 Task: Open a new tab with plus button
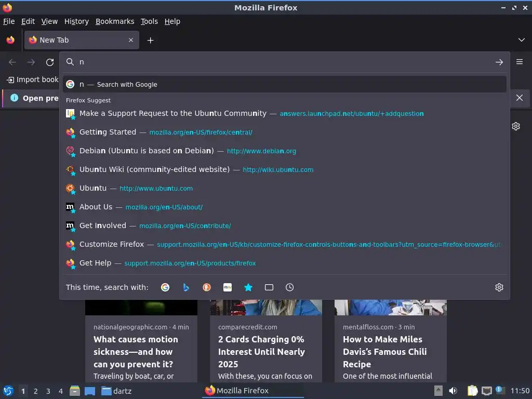(x=150, y=41)
